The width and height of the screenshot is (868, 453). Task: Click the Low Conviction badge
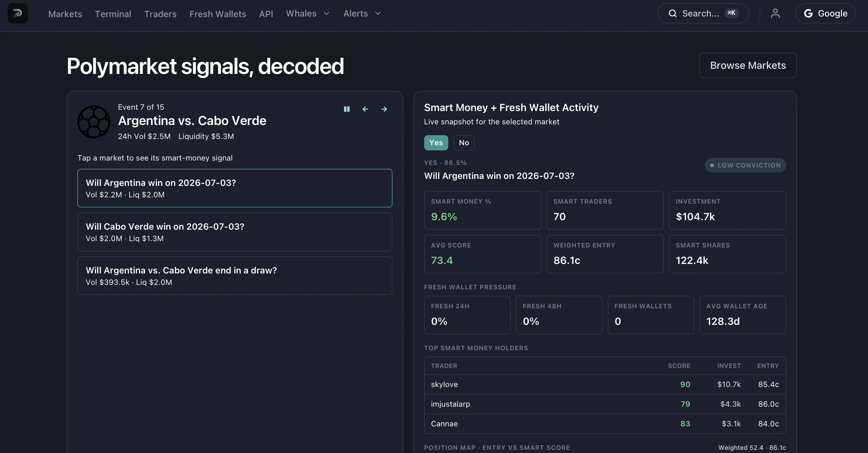click(745, 165)
